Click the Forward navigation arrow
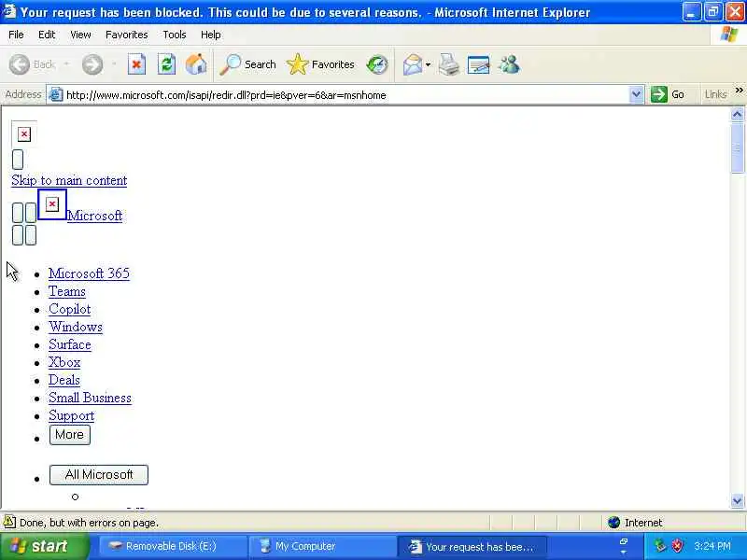The image size is (747, 560). coord(92,64)
